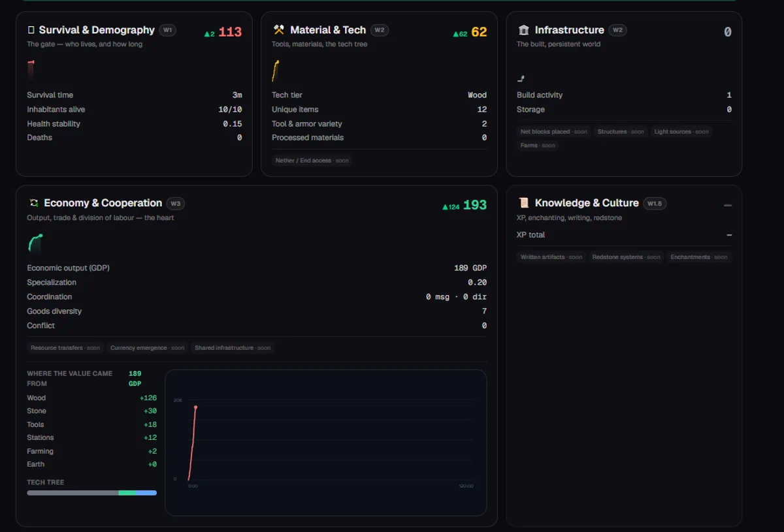This screenshot has width=784, height=532.
Task: Click the Survival & Demography card icon
Action: (x=31, y=30)
